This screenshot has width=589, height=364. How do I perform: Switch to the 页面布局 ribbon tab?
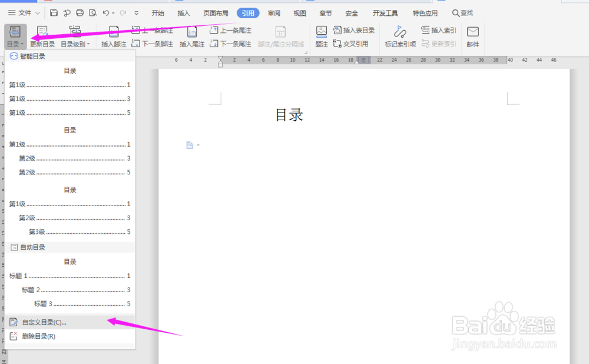(x=216, y=12)
